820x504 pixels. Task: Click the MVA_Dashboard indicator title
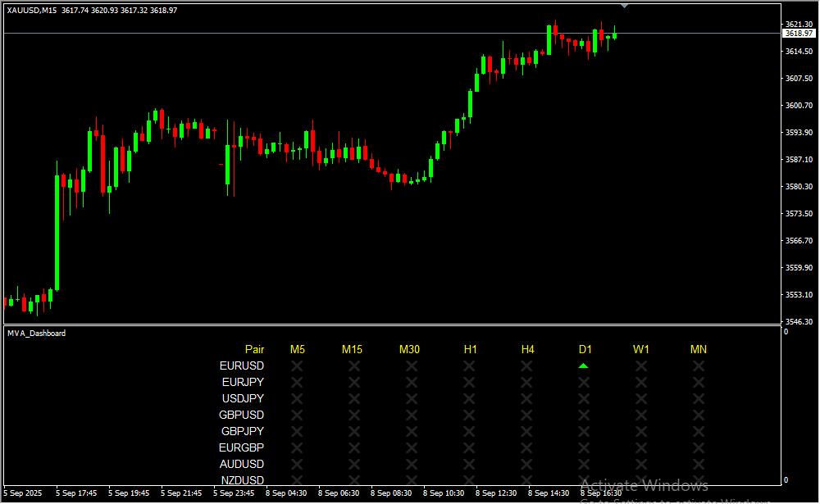point(36,334)
